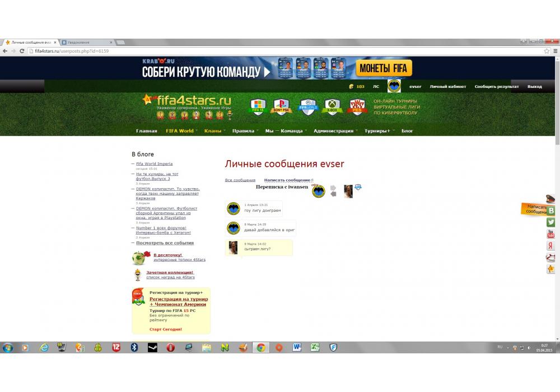Click the police cap side icon
Viewport: 560px width, 392px height.
pyautogui.click(x=550, y=198)
